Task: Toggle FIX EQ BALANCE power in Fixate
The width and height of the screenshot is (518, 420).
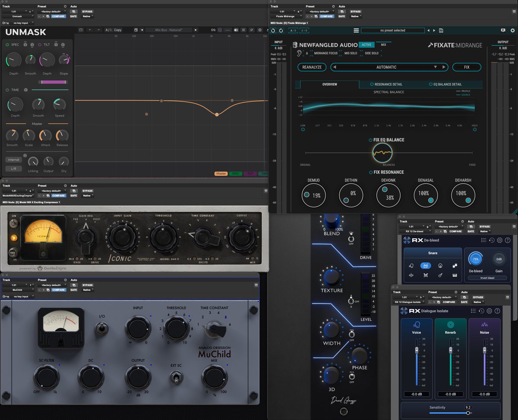Action: coord(370,140)
